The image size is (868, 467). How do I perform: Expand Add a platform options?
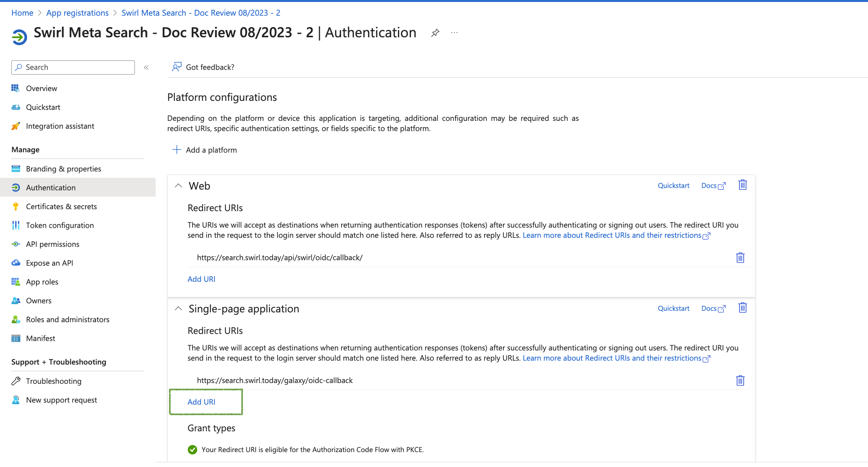point(205,150)
